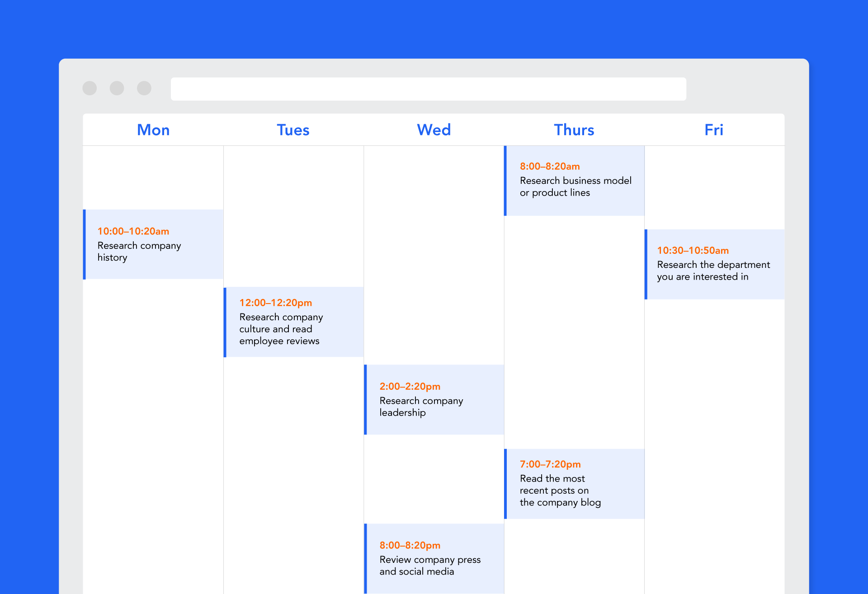The height and width of the screenshot is (594, 868).
Task: Select the Thurs column header
Action: coord(574,130)
